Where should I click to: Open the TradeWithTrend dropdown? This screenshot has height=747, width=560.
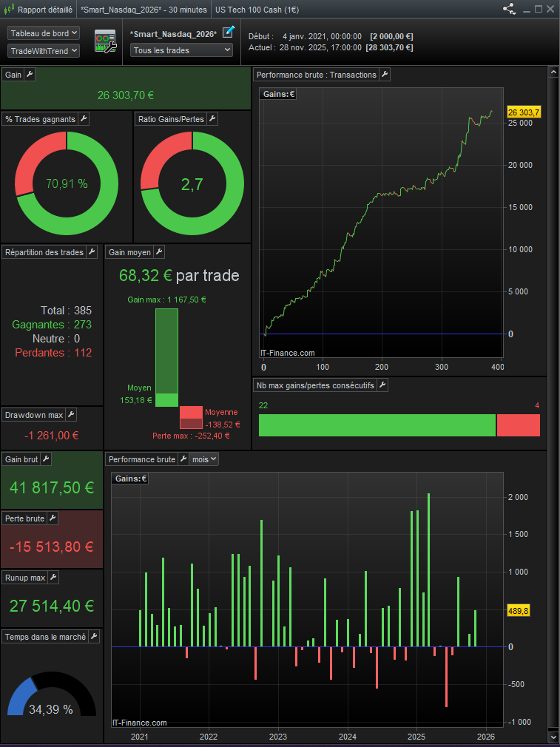tap(44, 51)
